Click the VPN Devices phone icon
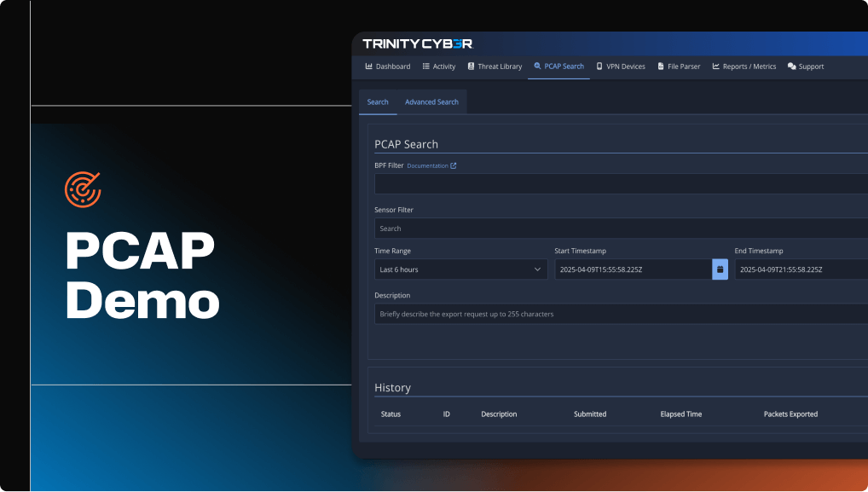 [599, 67]
